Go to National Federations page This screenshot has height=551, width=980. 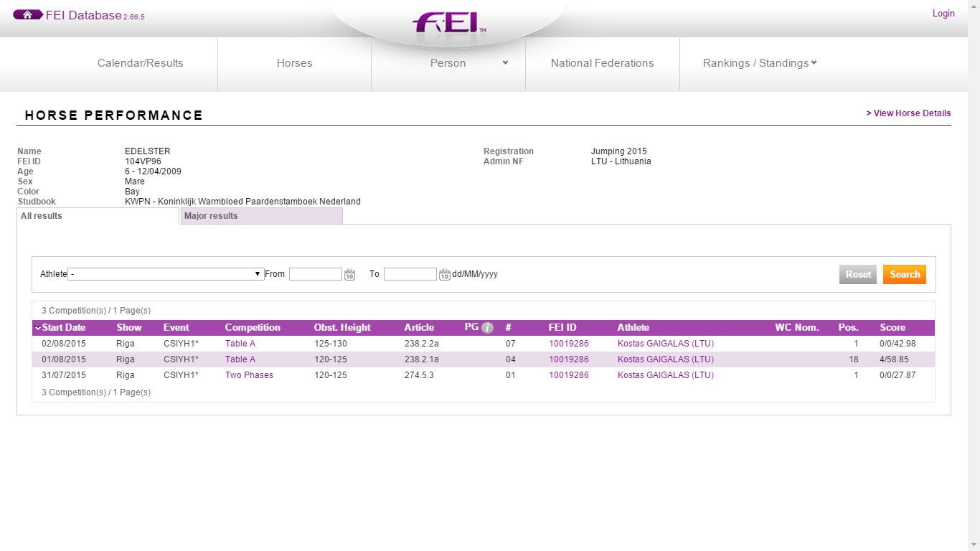[602, 63]
